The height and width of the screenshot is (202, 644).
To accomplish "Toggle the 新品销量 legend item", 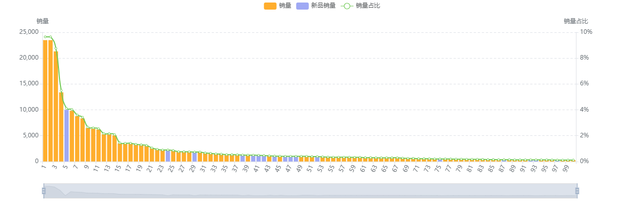I will coord(315,6).
